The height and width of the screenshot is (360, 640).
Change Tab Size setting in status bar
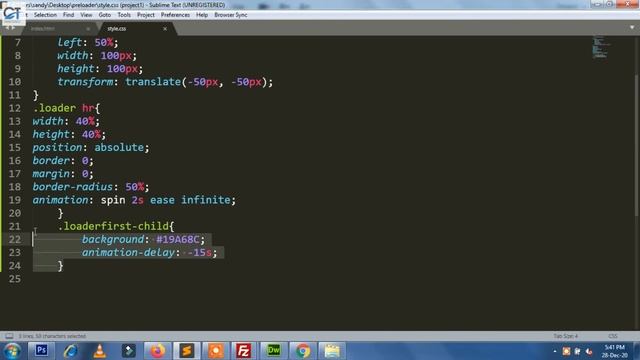click(x=566, y=336)
